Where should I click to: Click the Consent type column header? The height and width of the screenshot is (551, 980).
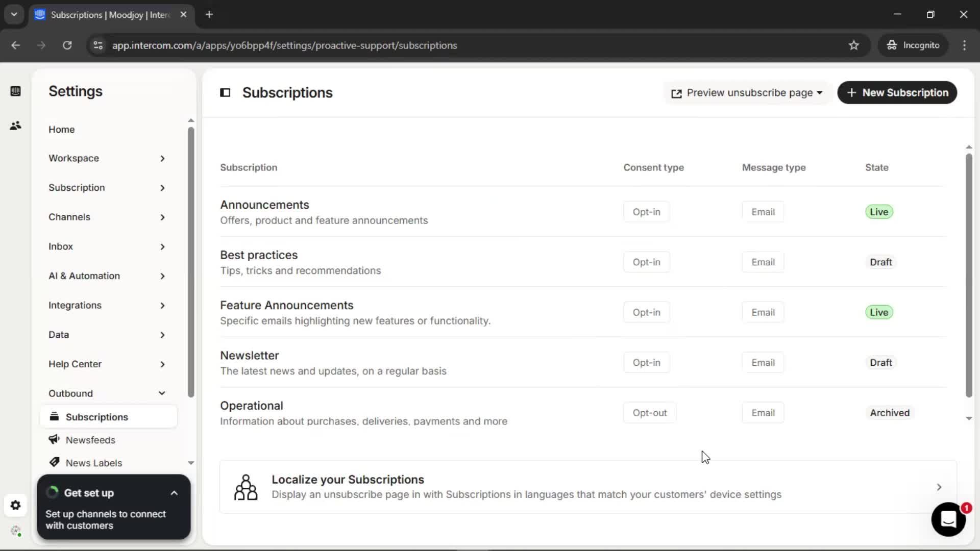point(653,167)
